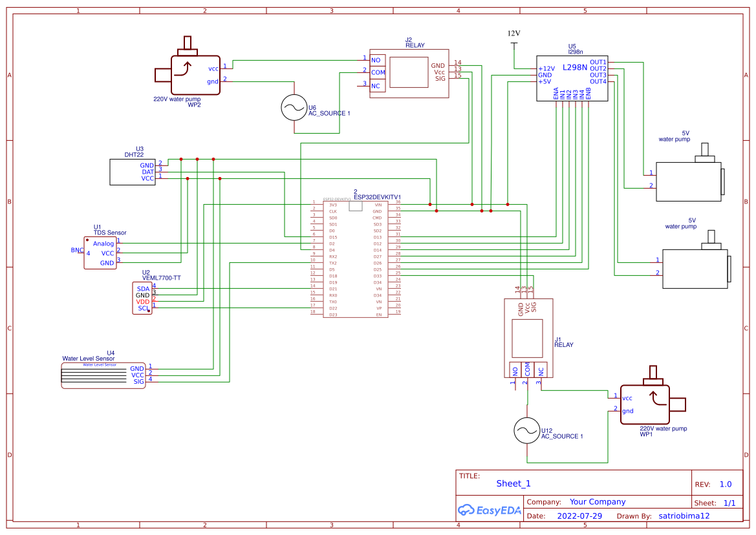Click the SIG pin label on J2 relay

tap(440, 78)
